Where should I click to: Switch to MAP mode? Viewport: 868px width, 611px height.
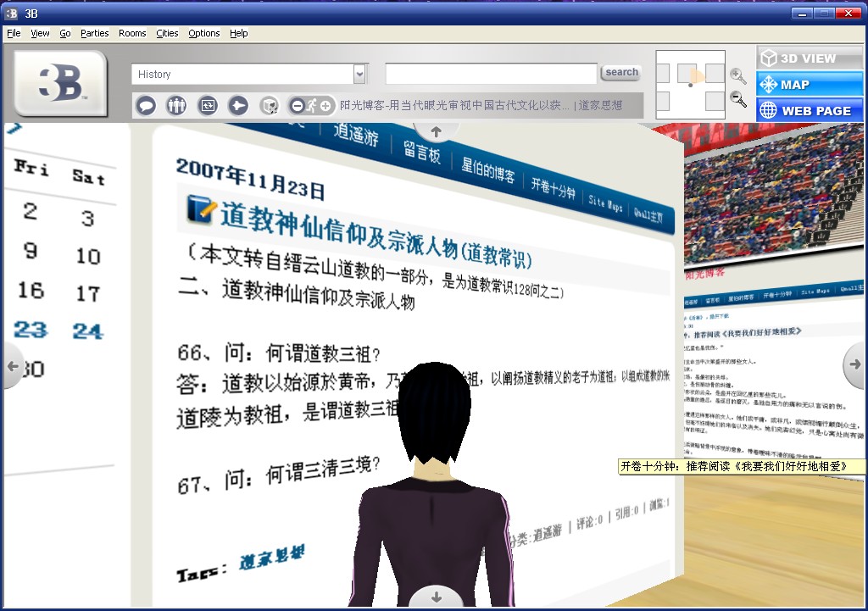[809, 85]
